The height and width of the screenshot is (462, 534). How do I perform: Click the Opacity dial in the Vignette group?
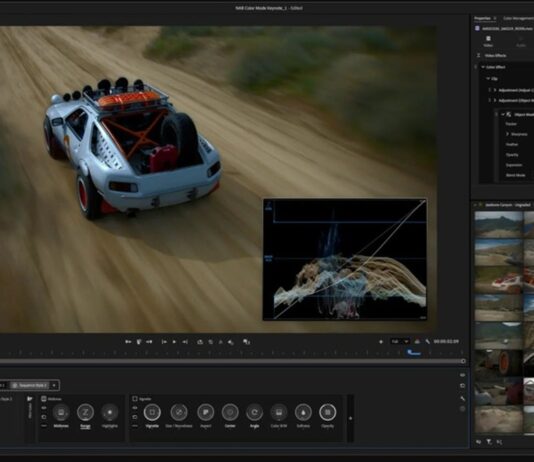click(328, 412)
